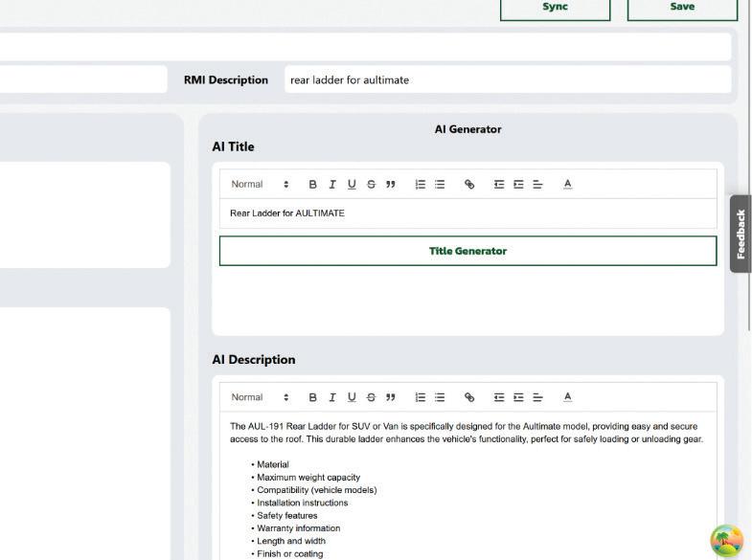Insert numbered list in AI Description editor
This screenshot has width=752, height=560.
(421, 397)
